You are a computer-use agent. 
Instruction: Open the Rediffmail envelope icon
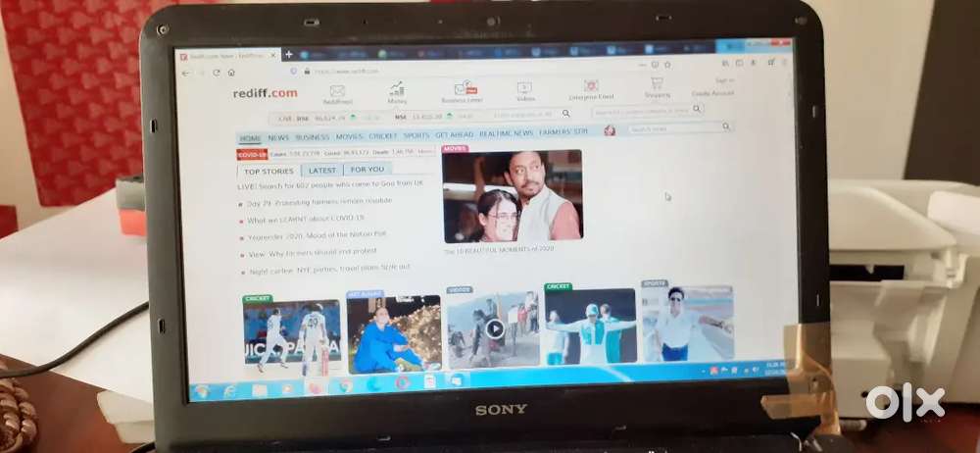tap(337, 91)
